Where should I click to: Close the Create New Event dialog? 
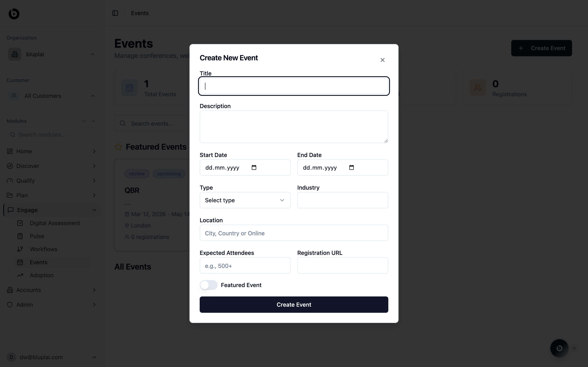coord(382,60)
